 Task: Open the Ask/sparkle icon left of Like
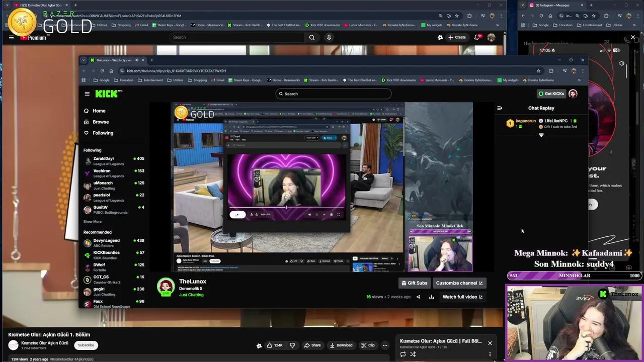259,345
